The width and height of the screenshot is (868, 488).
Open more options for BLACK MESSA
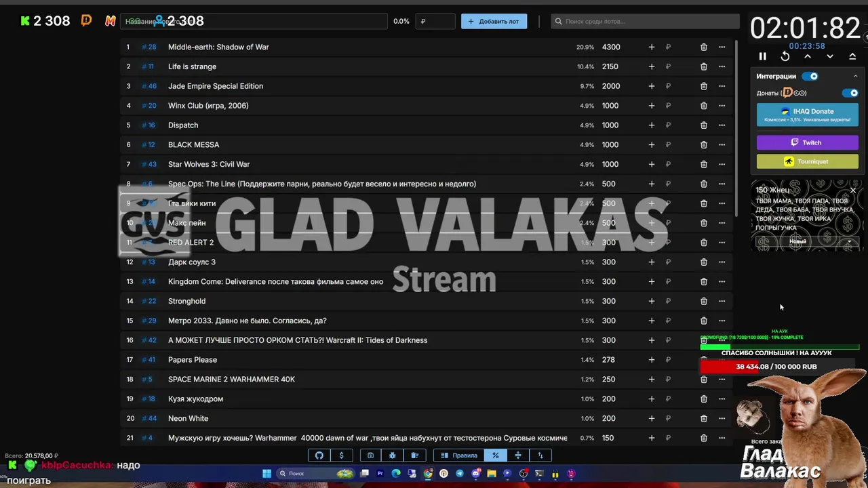722,144
